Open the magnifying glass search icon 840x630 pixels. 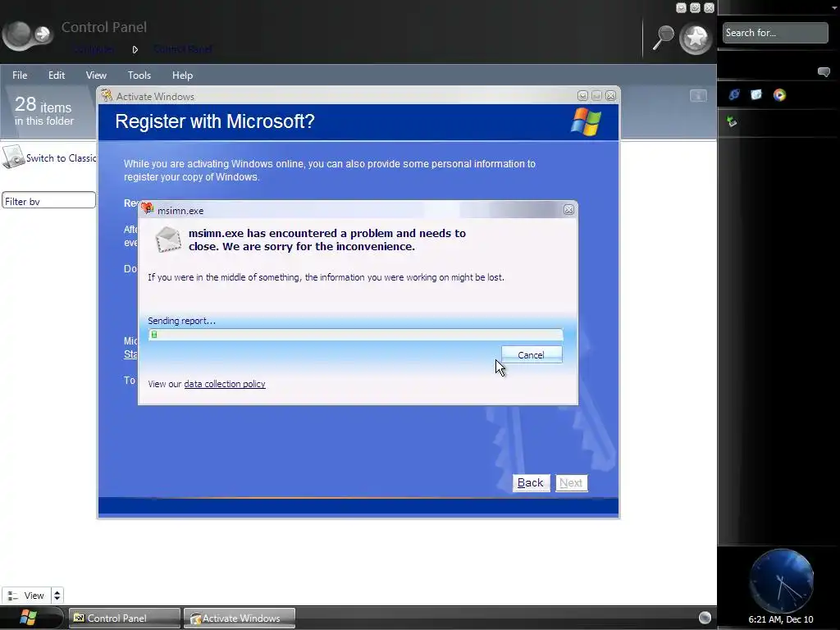[663, 38]
